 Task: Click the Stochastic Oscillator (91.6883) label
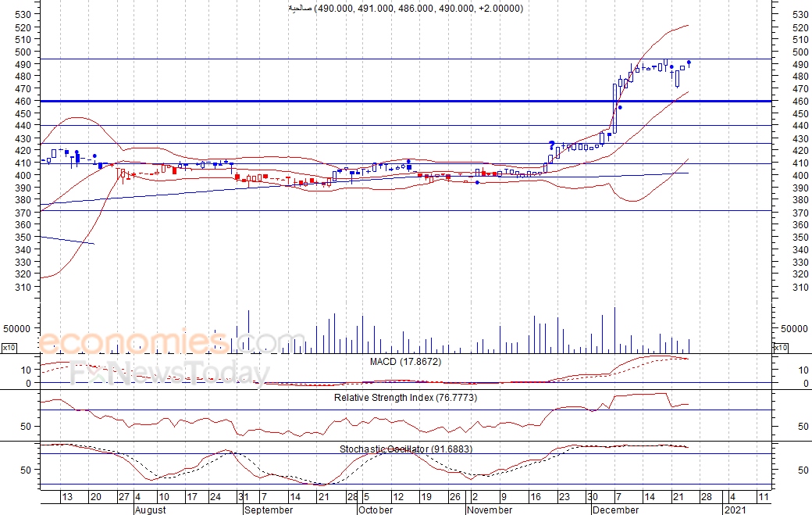pos(405,449)
